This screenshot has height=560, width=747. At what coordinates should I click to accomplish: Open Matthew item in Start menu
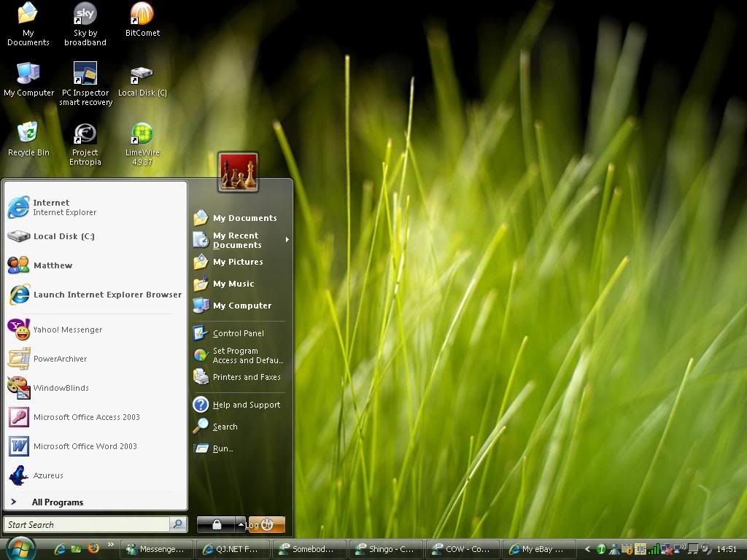(x=96, y=265)
